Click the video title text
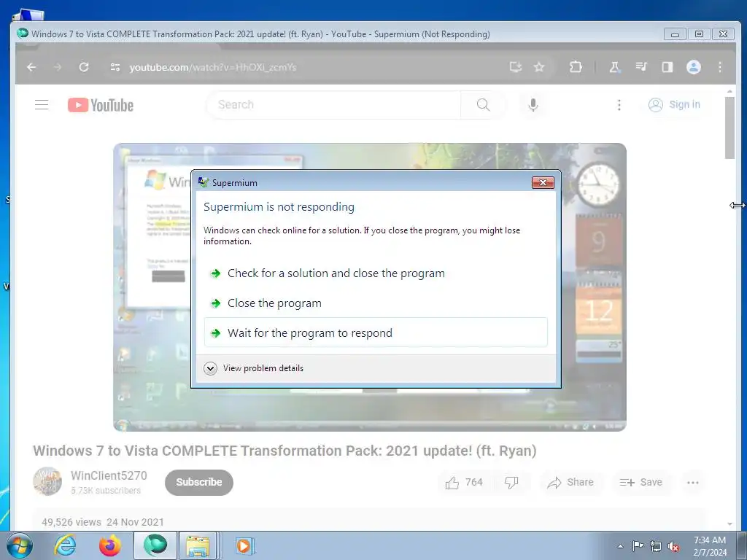The height and width of the screenshot is (560, 747). point(285,451)
